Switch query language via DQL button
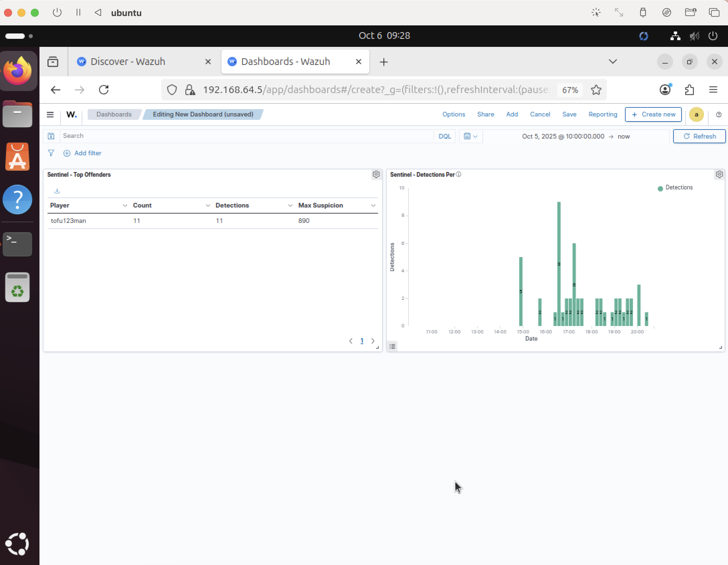The width and height of the screenshot is (728, 565). (x=445, y=136)
